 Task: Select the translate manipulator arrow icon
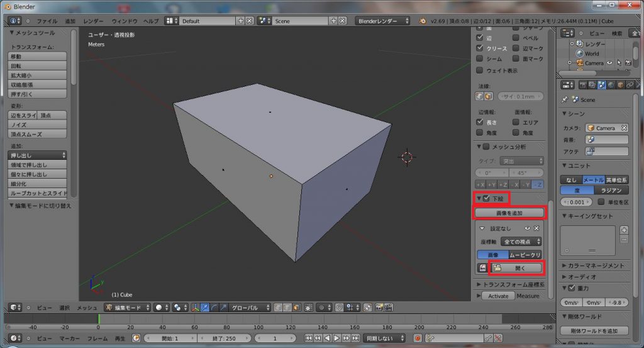[205, 307]
